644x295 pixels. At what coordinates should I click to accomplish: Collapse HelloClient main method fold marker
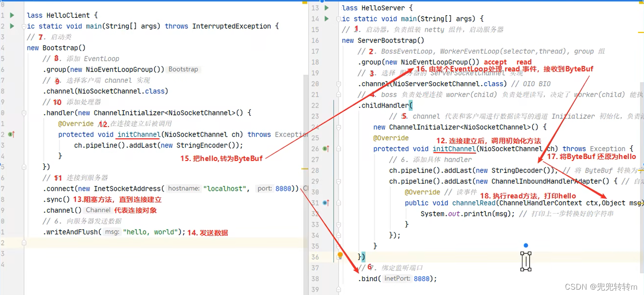(24, 26)
